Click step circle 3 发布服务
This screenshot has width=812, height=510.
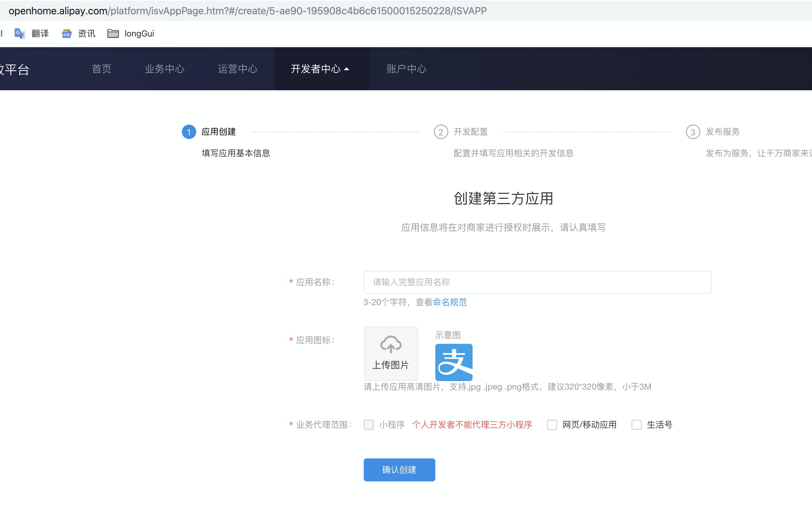(693, 132)
